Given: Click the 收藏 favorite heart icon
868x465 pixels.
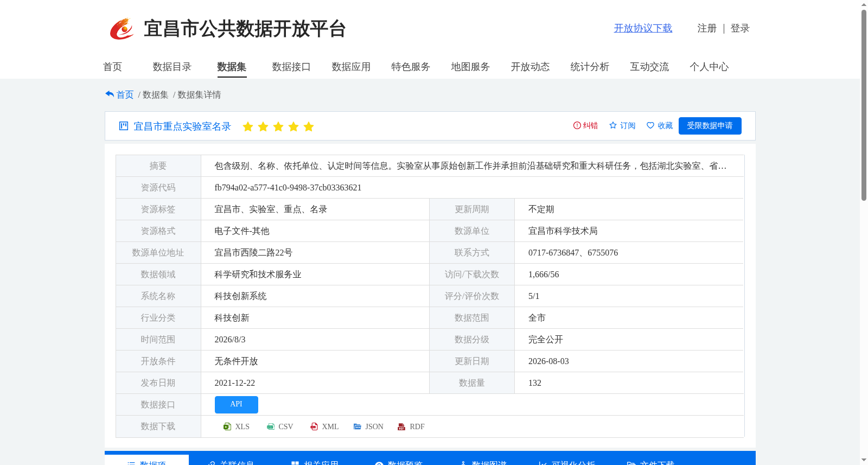Looking at the screenshot, I should (650, 125).
